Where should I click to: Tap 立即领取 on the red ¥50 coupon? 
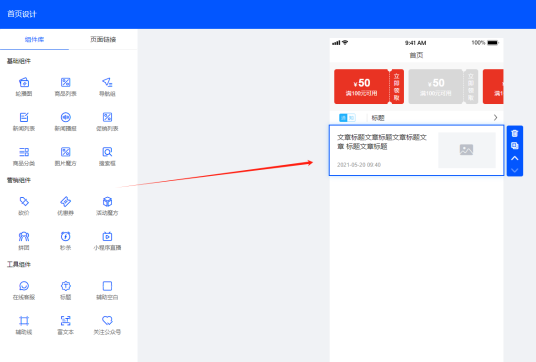397,86
